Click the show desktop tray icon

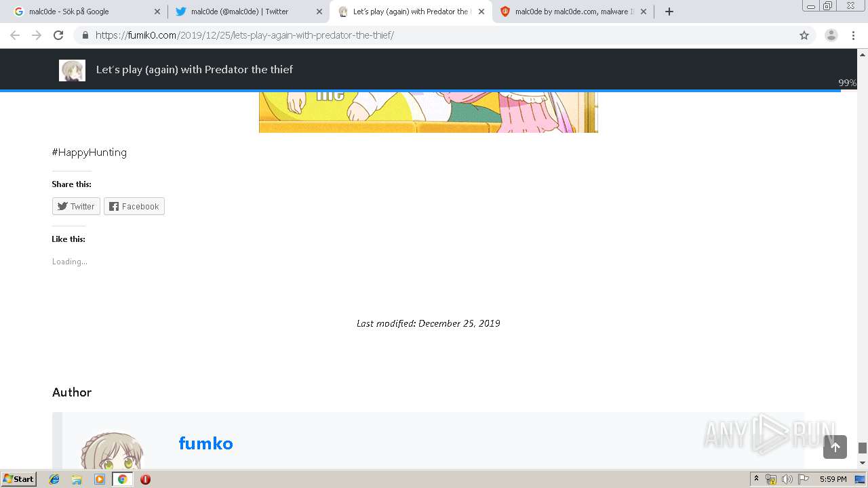point(861,479)
